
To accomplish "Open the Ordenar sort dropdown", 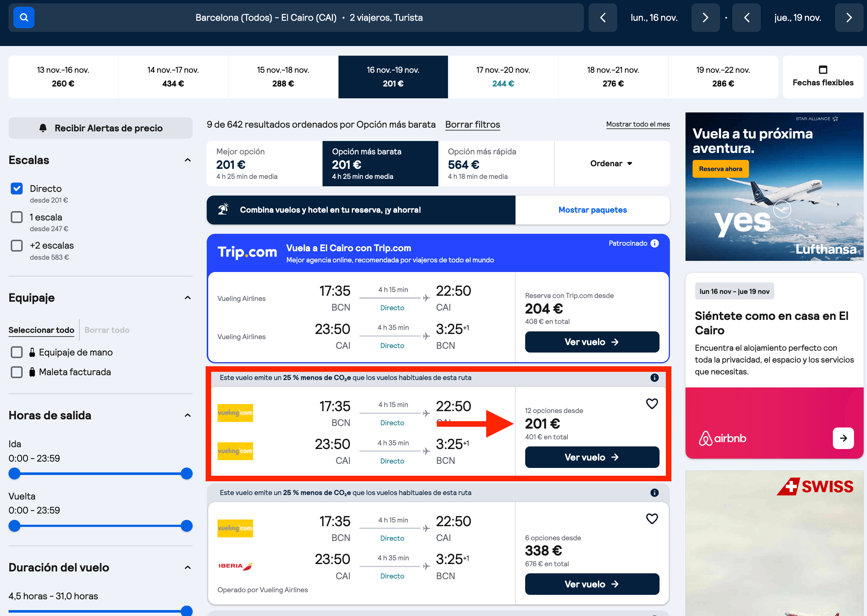I will 611,164.
